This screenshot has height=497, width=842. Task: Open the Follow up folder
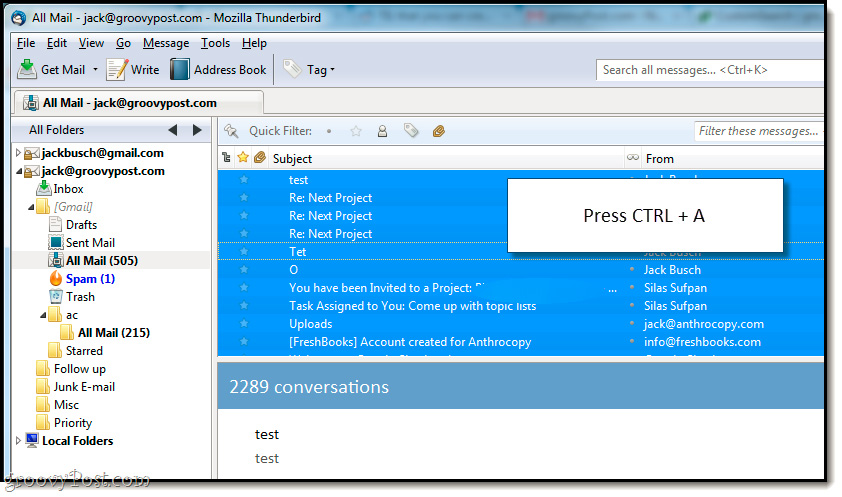(x=79, y=369)
